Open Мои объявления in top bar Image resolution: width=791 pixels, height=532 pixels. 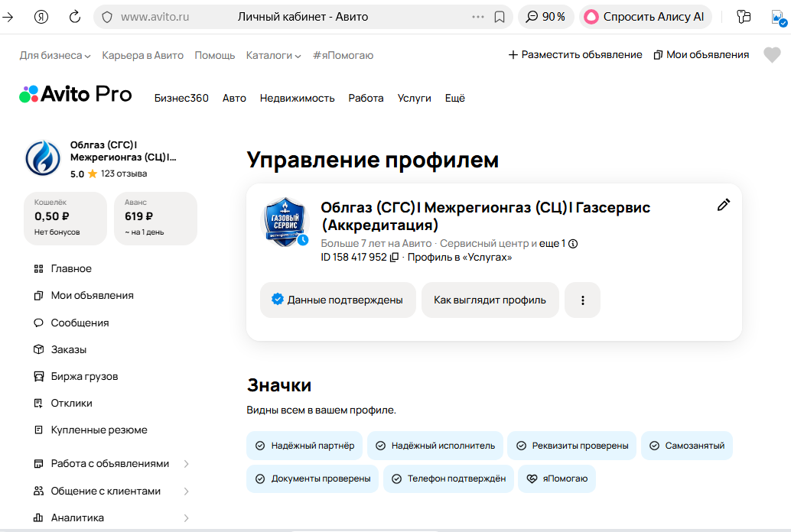pyautogui.click(x=701, y=54)
